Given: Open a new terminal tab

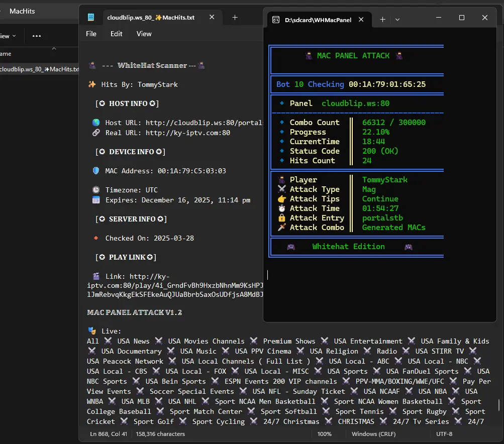Looking at the screenshot, I should [x=382, y=20].
